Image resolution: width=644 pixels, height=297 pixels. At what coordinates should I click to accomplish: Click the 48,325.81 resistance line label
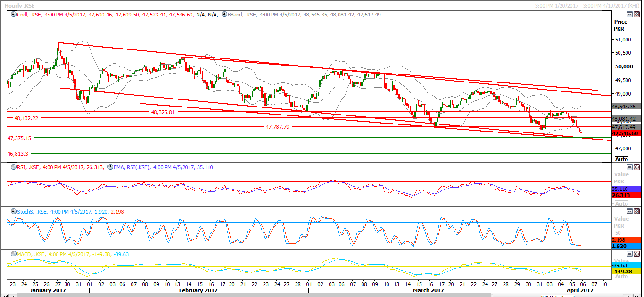click(163, 112)
